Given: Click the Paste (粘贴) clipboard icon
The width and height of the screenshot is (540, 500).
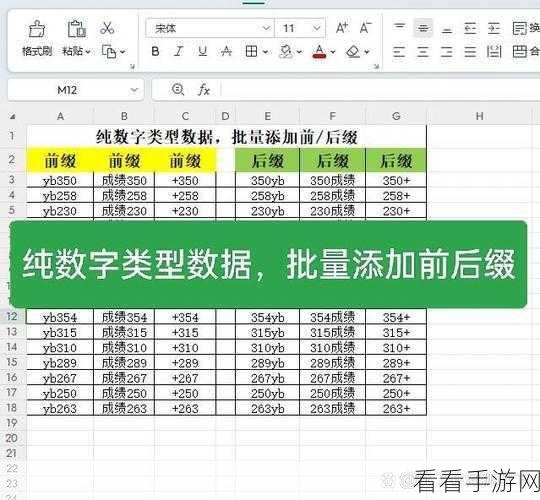Looking at the screenshot, I should (76, 29).
